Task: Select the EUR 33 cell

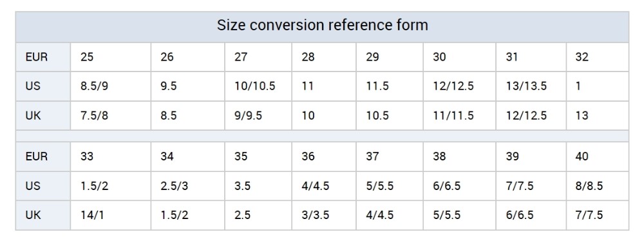Action: pos(111,157)
